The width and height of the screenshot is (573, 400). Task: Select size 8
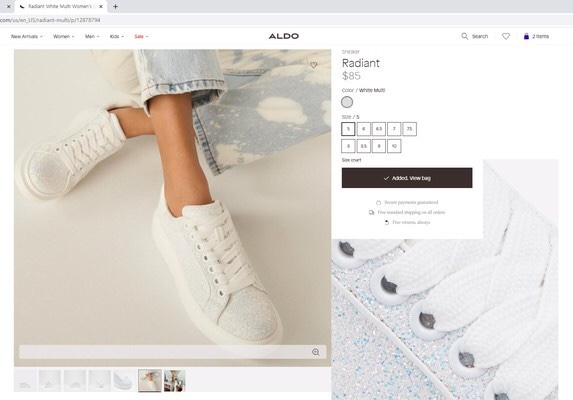click(348, 146)
